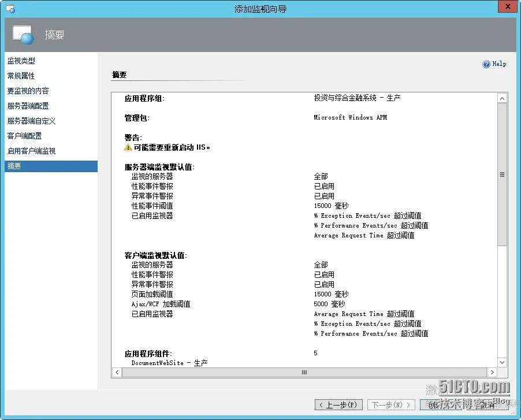Viewport: 521px width, 420px height.
Task: Click the 性能事件阈值 row label
Action: [x=152, y=206]
